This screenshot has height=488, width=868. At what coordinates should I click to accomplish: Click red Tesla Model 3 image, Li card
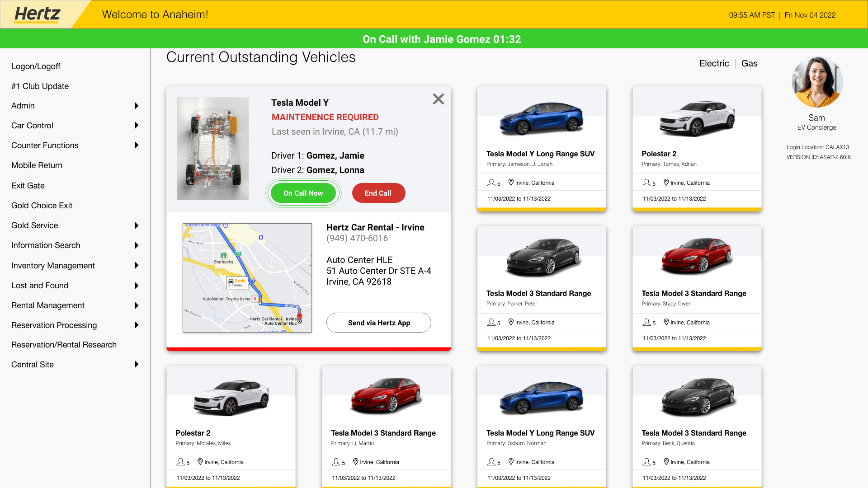[x=386, y=396]
